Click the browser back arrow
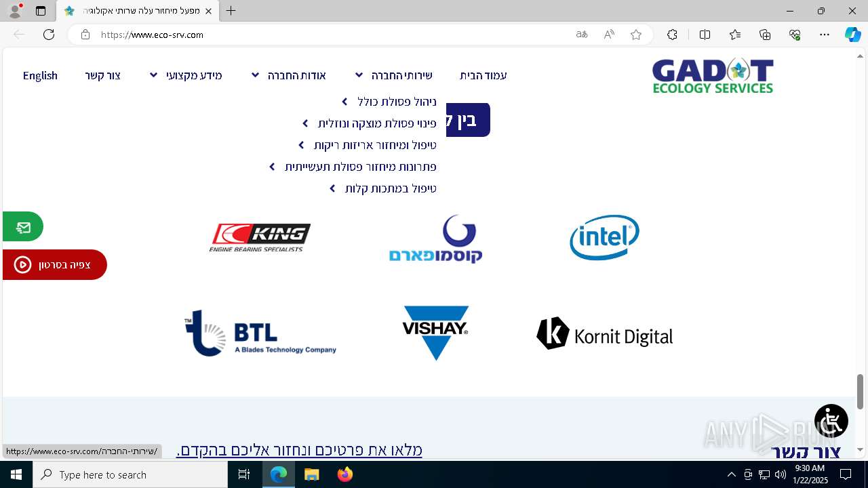The width and height of the screenshot is (868, 488). pos(19,35)
